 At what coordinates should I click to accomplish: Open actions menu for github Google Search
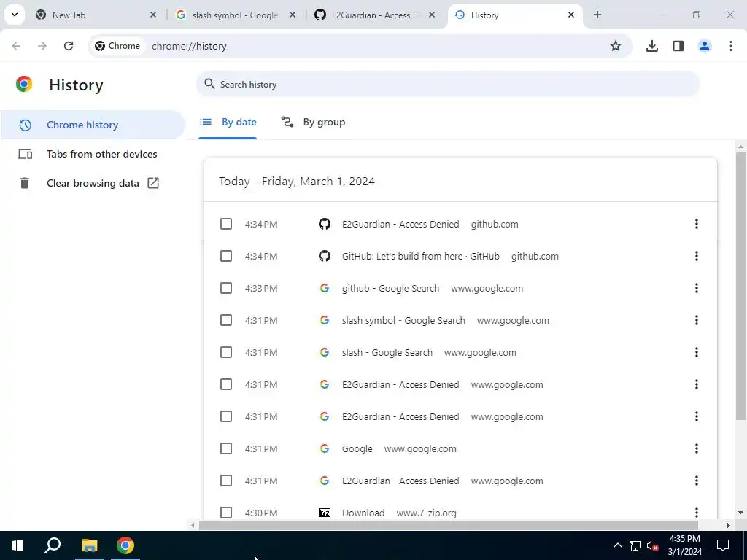tap(697, 288)
